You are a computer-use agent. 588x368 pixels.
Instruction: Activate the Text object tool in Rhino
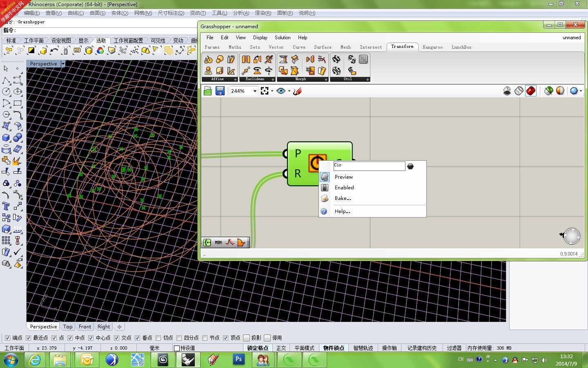(6, 206)
